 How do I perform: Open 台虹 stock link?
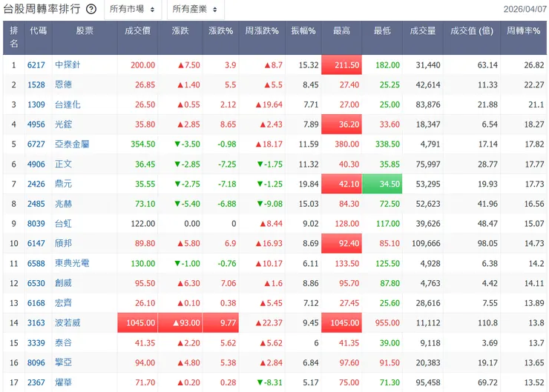[x=63, y=224]
